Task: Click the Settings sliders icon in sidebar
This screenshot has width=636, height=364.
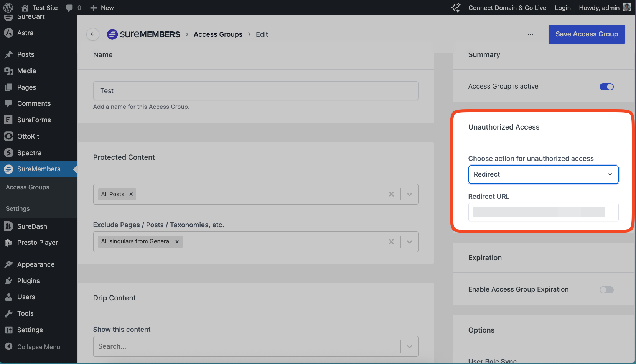Action: 8,330
